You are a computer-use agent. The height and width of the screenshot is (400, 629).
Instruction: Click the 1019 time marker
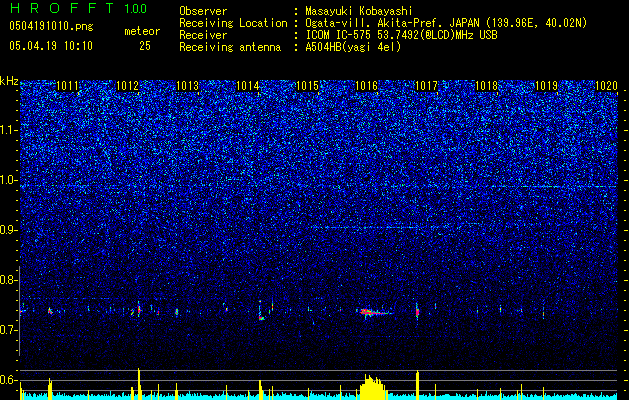coord(547,86)
